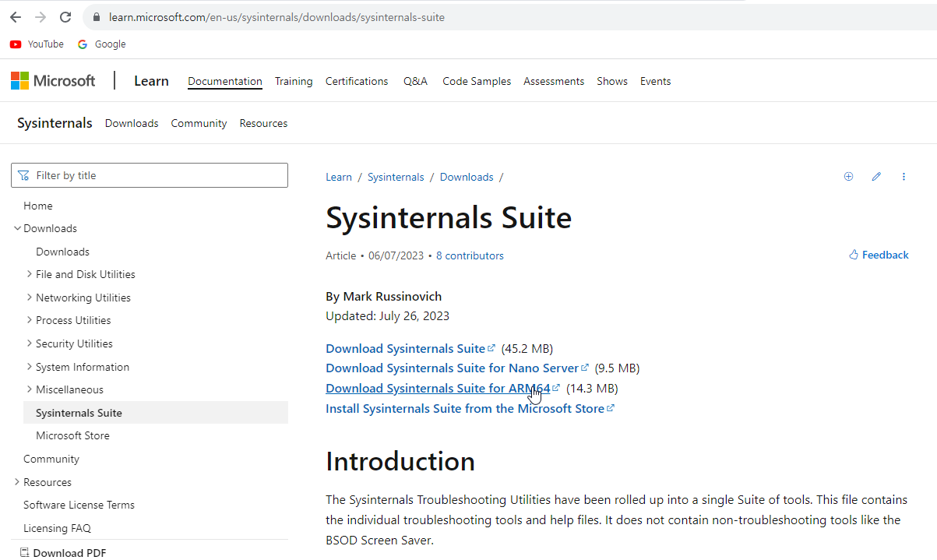Open the Certifications menu item
937x560 pixels.
pyautogui.click(x=357, y=81)
